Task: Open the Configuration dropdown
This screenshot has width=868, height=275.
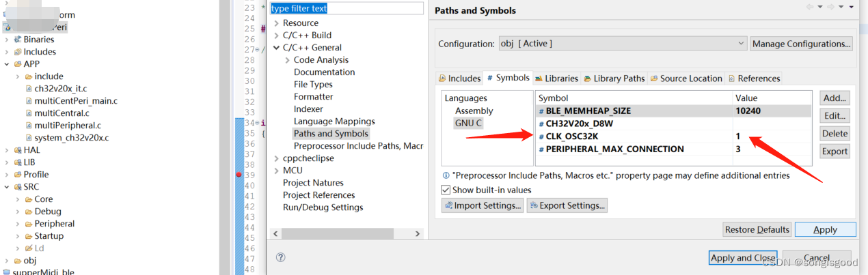Action: tap(622, 43)
